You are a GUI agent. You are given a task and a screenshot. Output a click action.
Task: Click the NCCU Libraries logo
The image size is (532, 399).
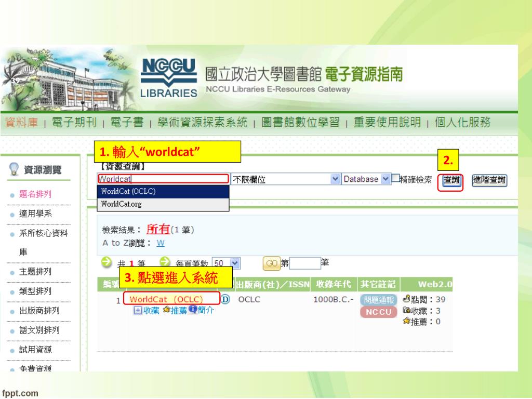point(169,78)
